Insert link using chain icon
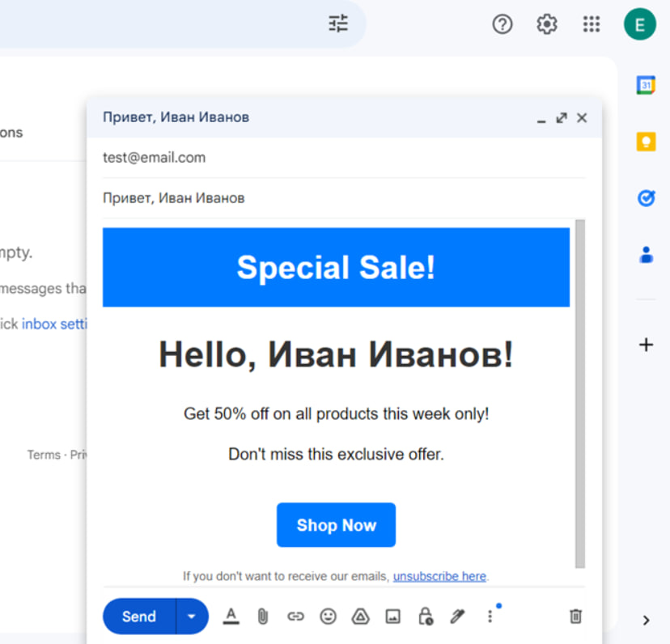This screenshot has width=670, height=644. click(x=295, y=616)
